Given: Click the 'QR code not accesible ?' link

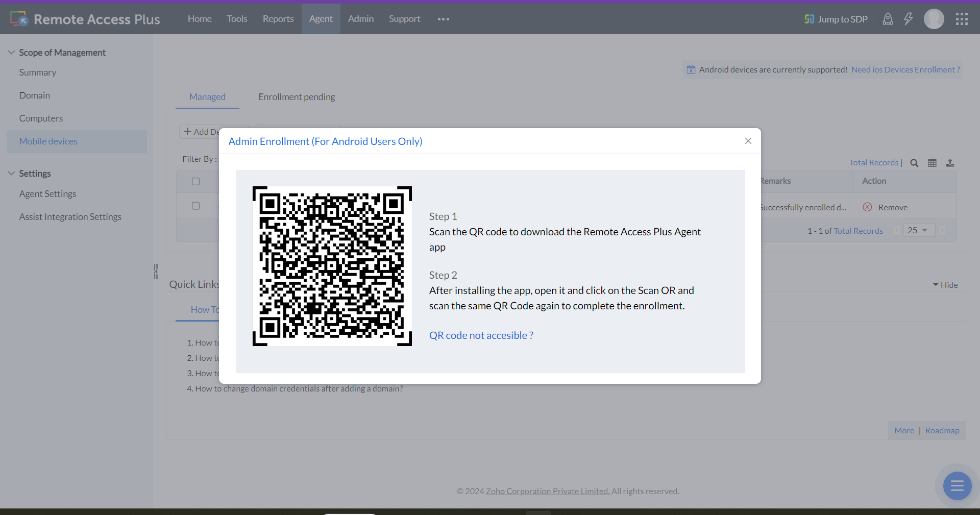Looking at the screenshot, I should [481, 335].
